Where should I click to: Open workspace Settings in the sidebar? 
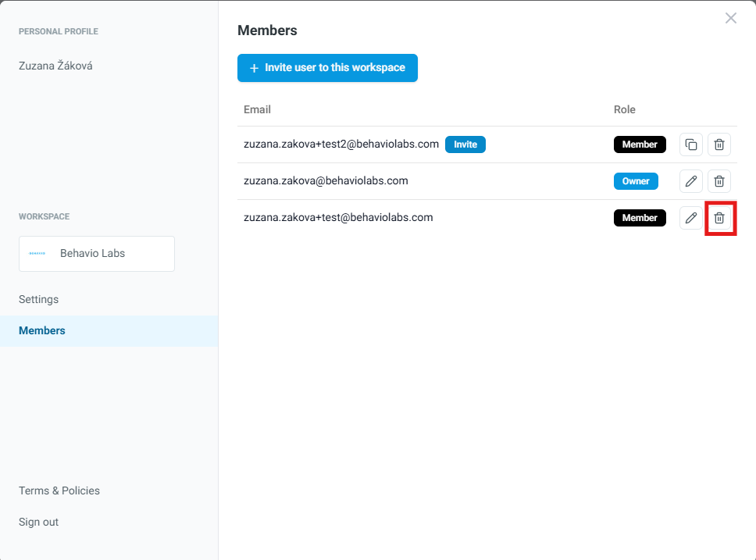click(x=39, y=299)
